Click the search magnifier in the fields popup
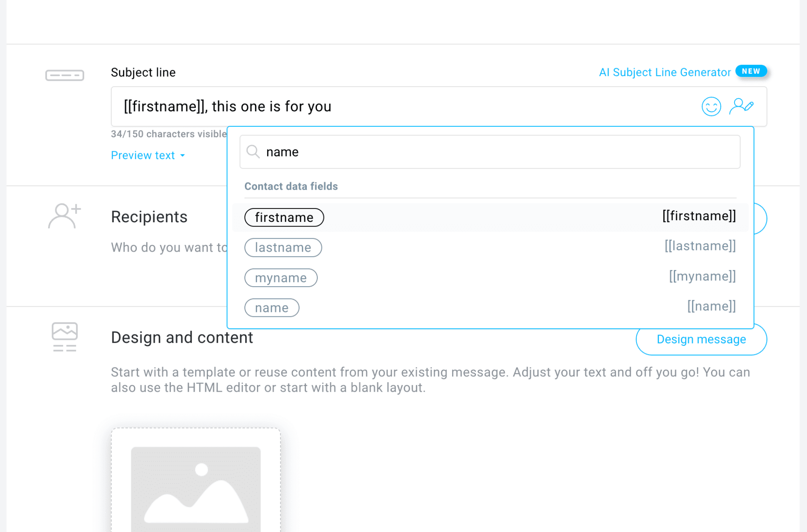This screenshot has width=807, height=532. [x=253, y=152]
